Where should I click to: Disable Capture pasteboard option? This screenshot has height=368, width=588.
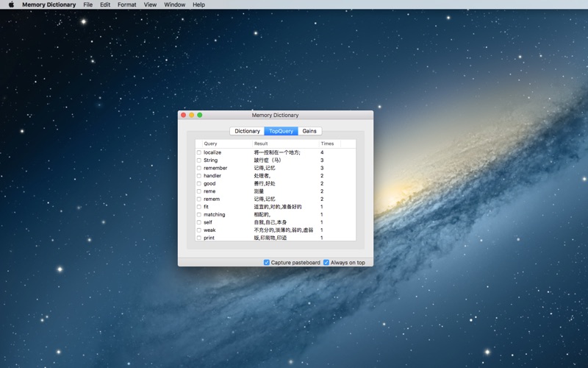point(267,263)
